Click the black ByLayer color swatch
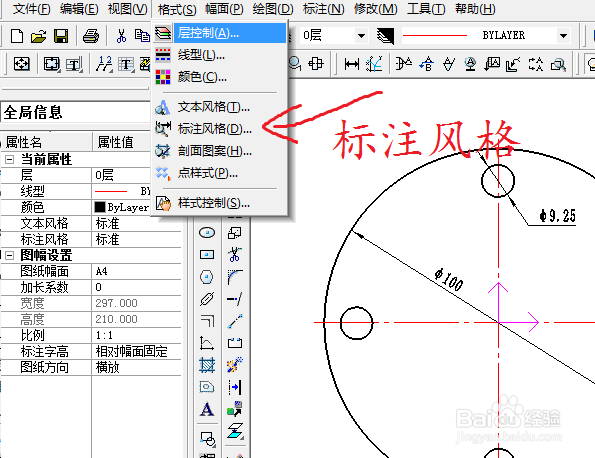 pos(99,207)
